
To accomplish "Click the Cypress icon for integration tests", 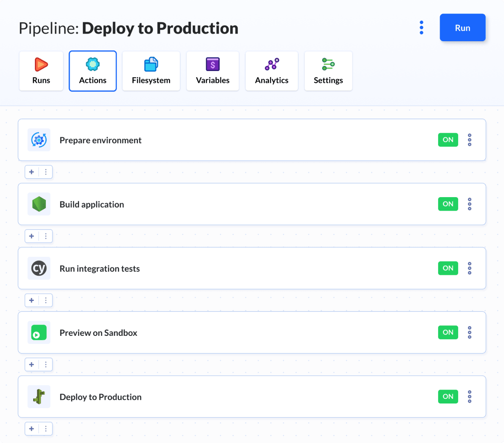I will 39,268.
